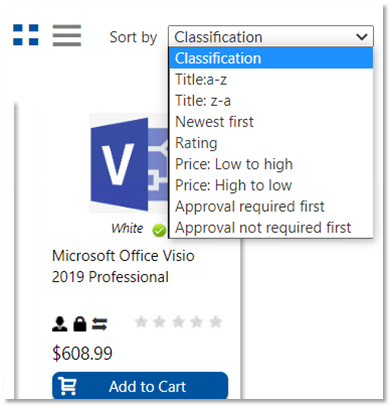Click the user icon under Visio product
The image size is (392, 408).
click(60, 324)
